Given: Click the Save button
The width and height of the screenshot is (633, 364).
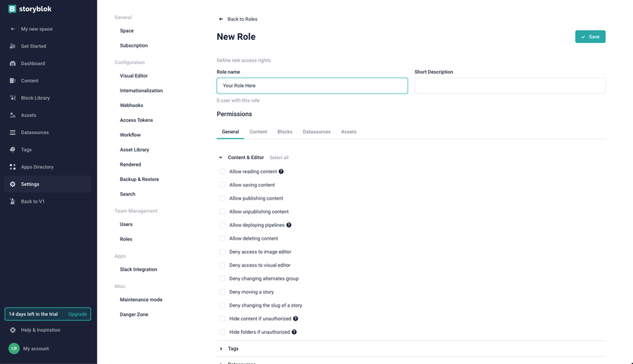Looking at the screenshot, I should tap(590, 36).
